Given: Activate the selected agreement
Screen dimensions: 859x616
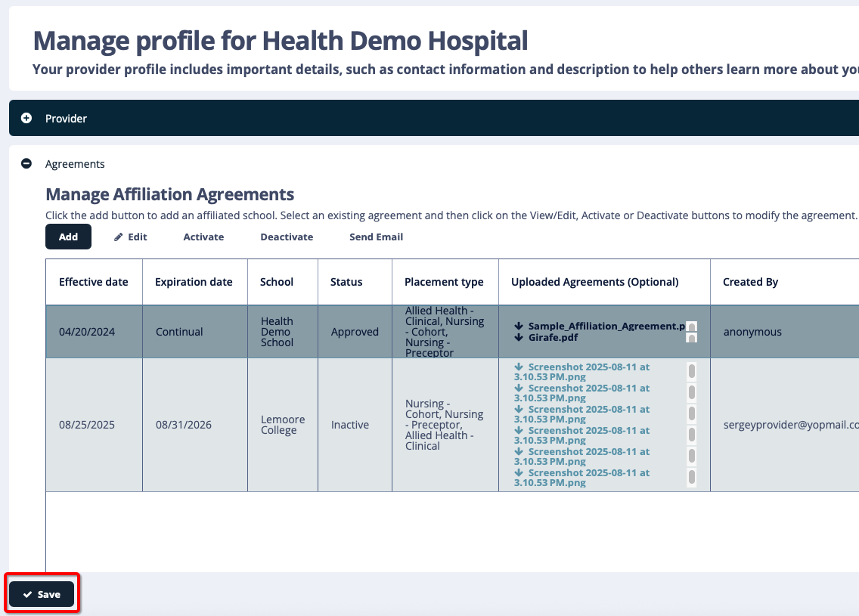Looking at the screenshot, I should coord(204,237).
